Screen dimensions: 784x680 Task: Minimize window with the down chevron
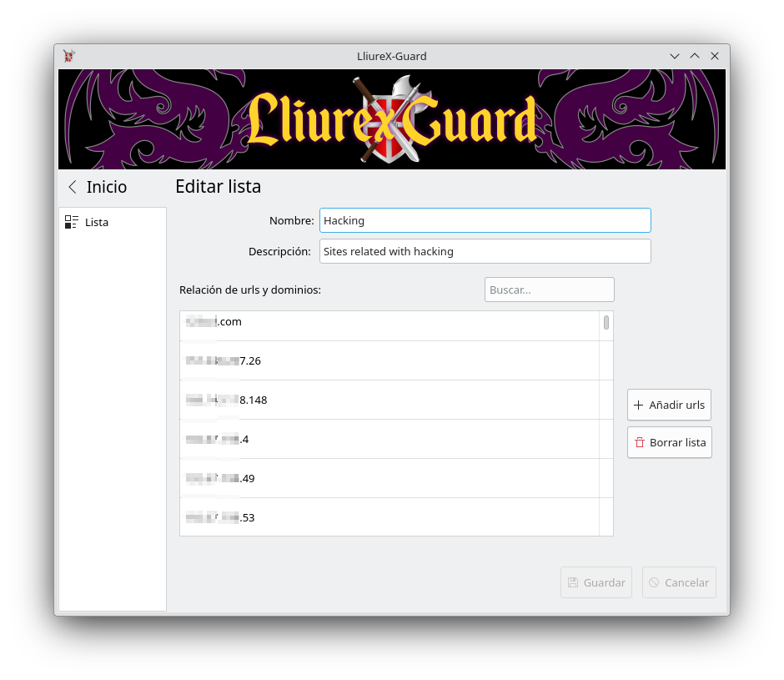(675, 56)
